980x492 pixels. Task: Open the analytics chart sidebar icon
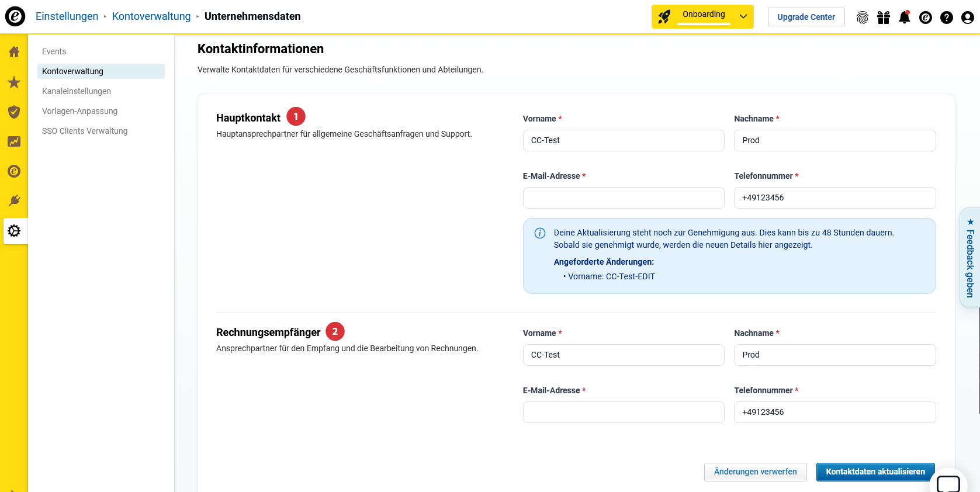[14, 141]
